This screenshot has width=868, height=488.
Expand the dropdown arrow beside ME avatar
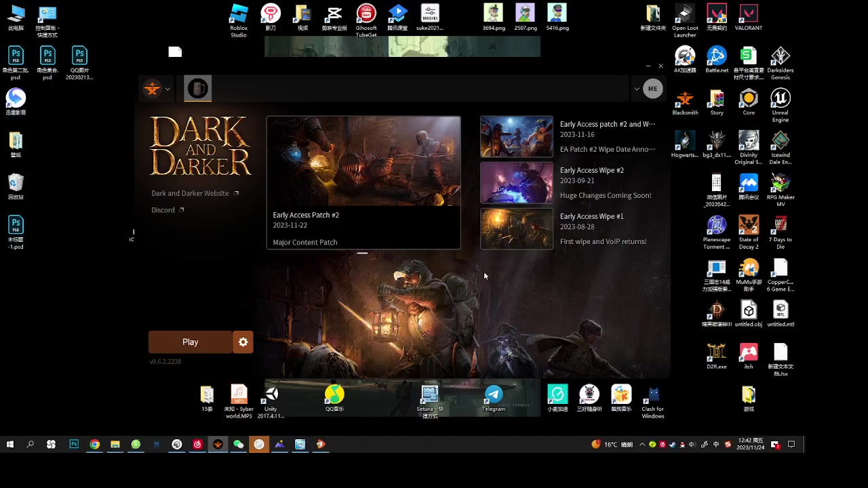636,89
